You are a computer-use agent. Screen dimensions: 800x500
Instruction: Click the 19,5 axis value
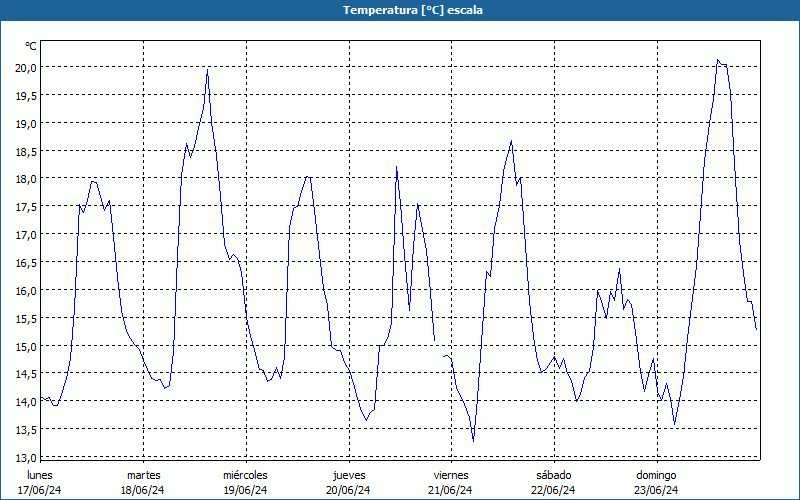tap(26, 95)
